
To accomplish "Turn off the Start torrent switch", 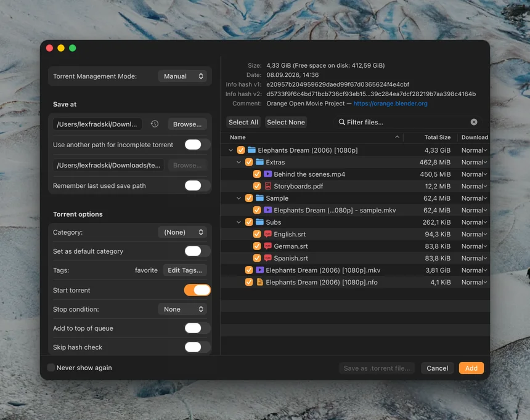I will click(x=197, y=290).
